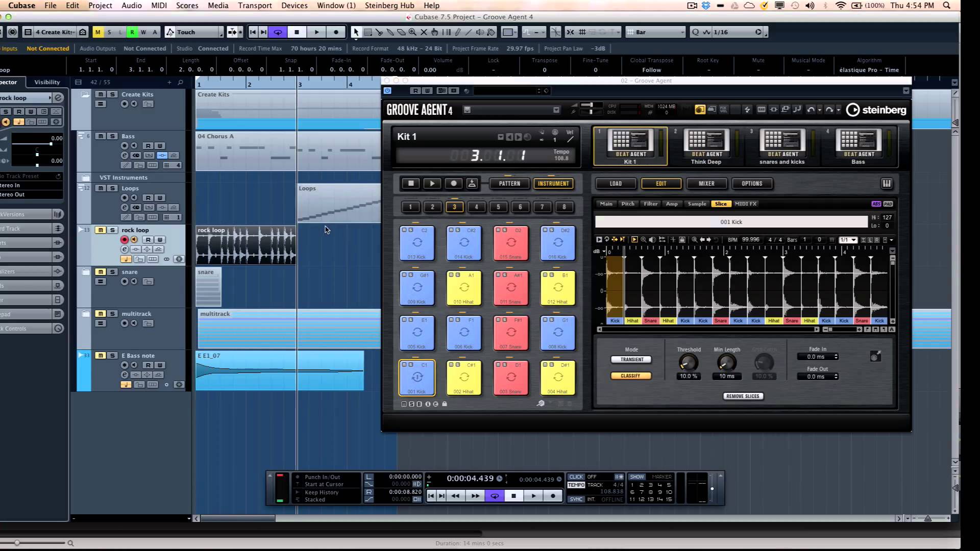
Task: Switch to the Sample tab in Groove Agent
Action: (697, 204)
